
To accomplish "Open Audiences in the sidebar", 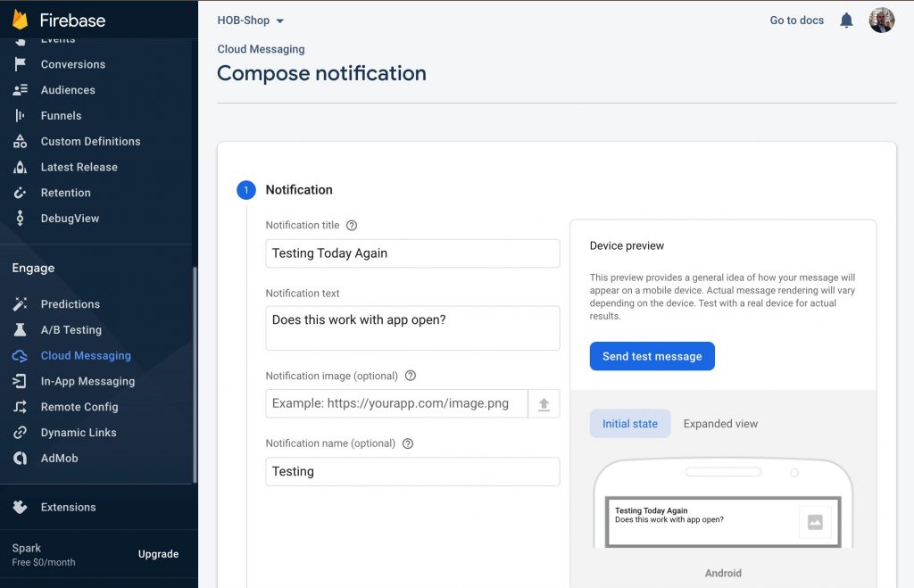I will (68, 90).
